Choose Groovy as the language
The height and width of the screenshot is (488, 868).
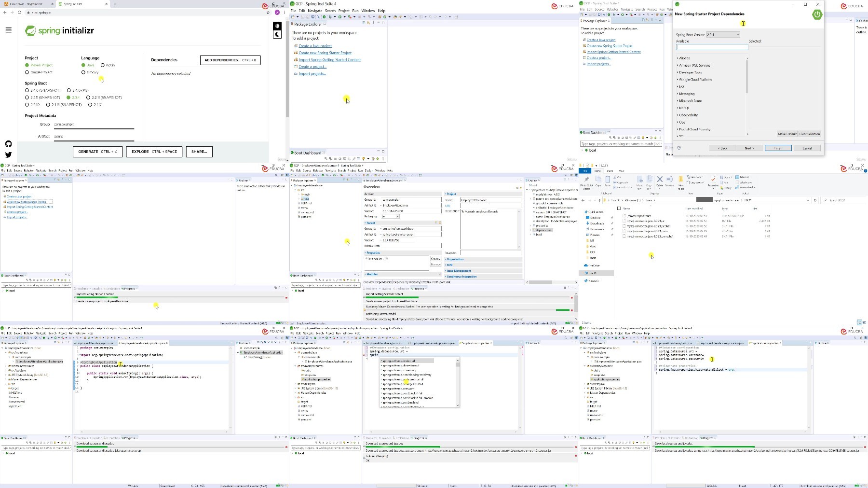tap(83, 72)
